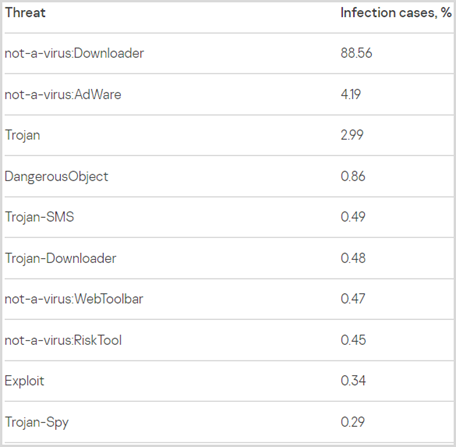Image resolution: width=456 pixels, height=447 pixels.
Task: Select the DangerousObject threat name
Action: pyautogui.click(x=56, y=177)
